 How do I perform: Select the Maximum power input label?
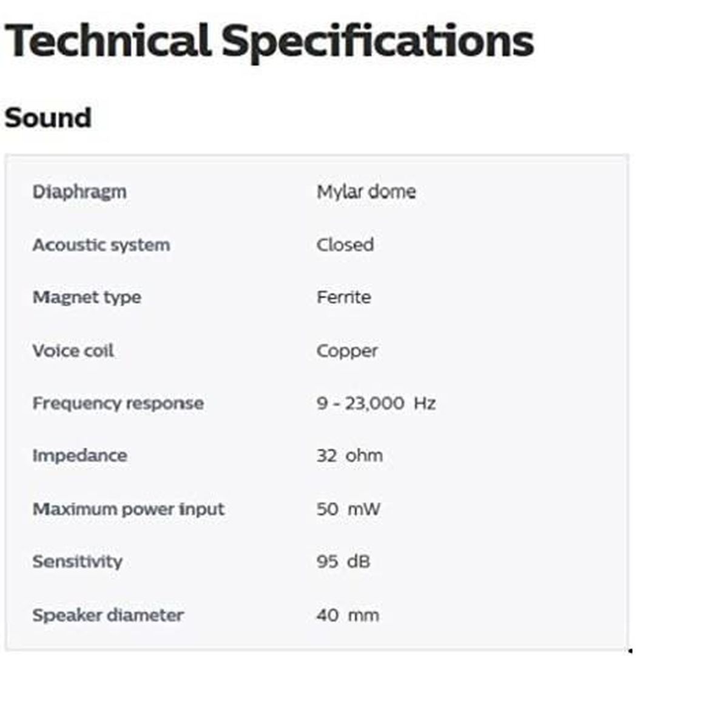[x=129, y=509]
